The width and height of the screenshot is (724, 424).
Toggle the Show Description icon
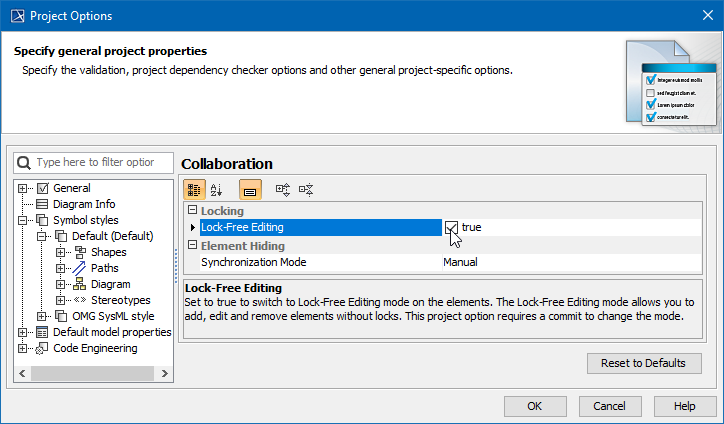point(250,189)
